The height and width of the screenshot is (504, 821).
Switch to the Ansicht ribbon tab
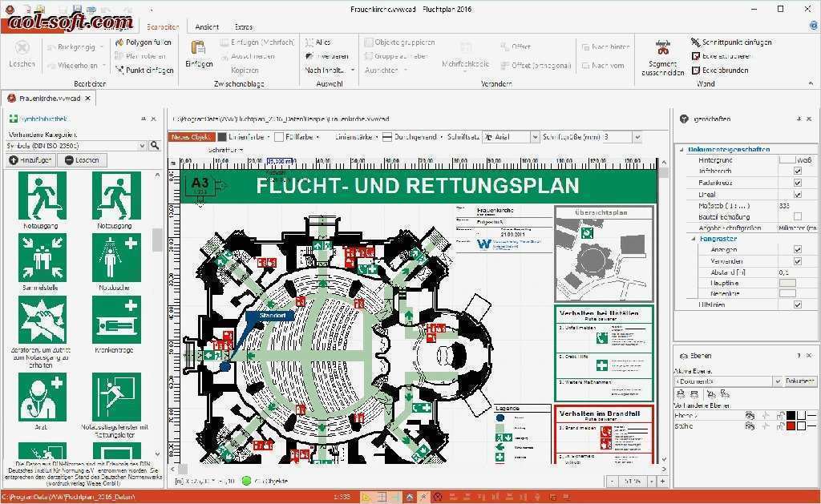click(x=206, y=26)
